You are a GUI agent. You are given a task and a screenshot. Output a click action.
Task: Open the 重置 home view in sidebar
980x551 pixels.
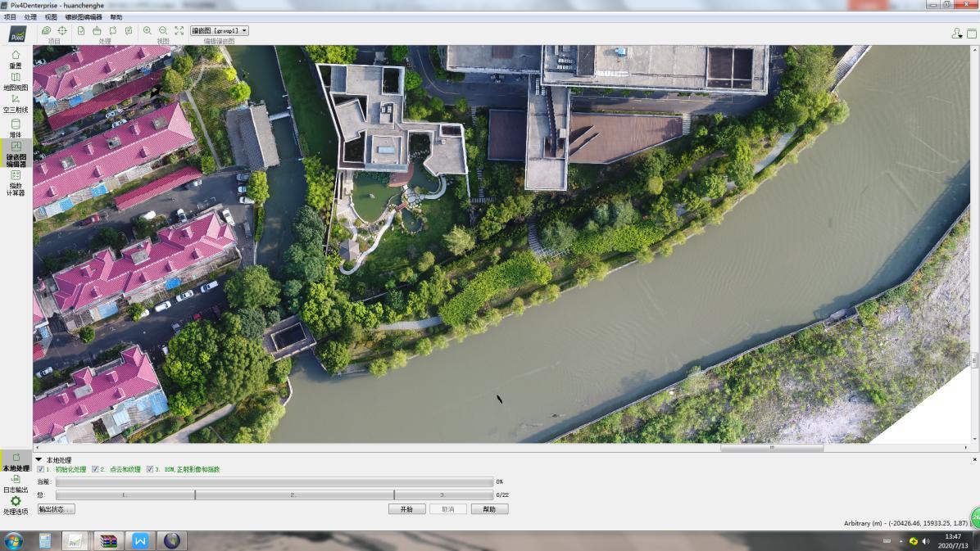click(16, 59)
